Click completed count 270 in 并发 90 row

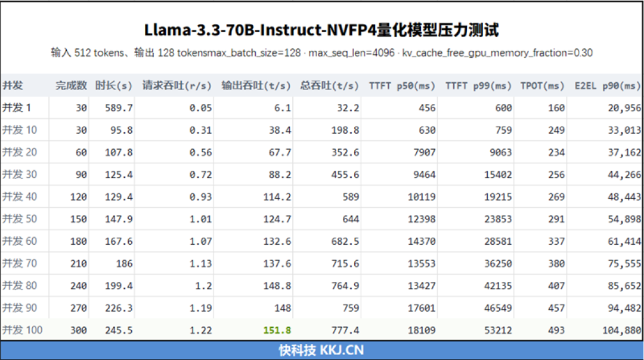(x=79, y=308)
